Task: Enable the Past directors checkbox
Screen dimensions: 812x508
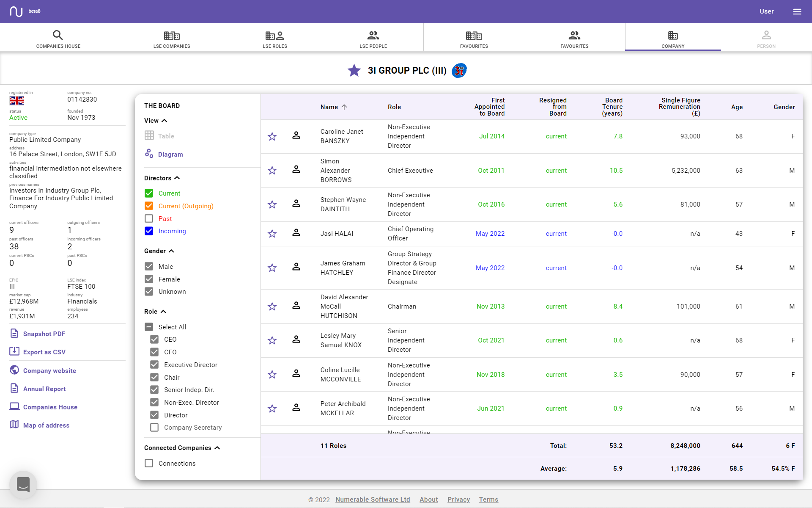Action: click(x=149, y=218)
